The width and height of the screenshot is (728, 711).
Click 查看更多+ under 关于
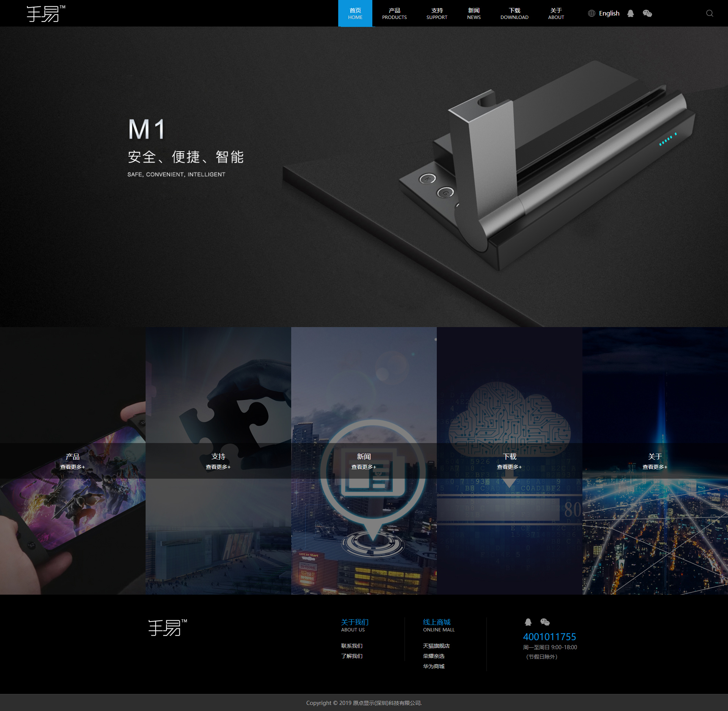pyautogui.click(x=655, y=467)
